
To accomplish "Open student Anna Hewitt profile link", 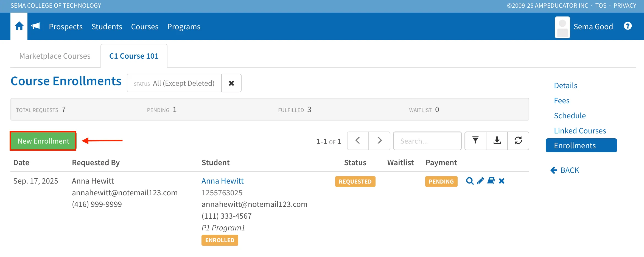I will click(x=223, y=181).
